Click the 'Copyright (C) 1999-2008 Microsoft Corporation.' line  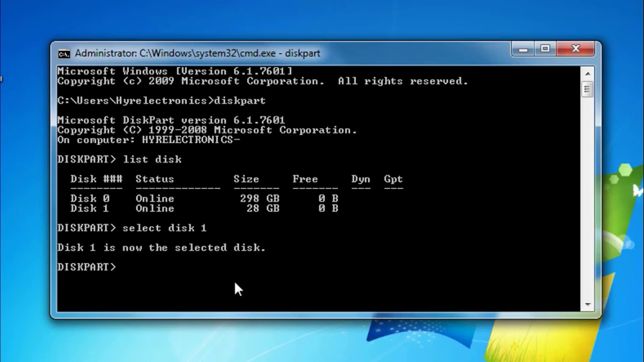click(x=207, y=130)
